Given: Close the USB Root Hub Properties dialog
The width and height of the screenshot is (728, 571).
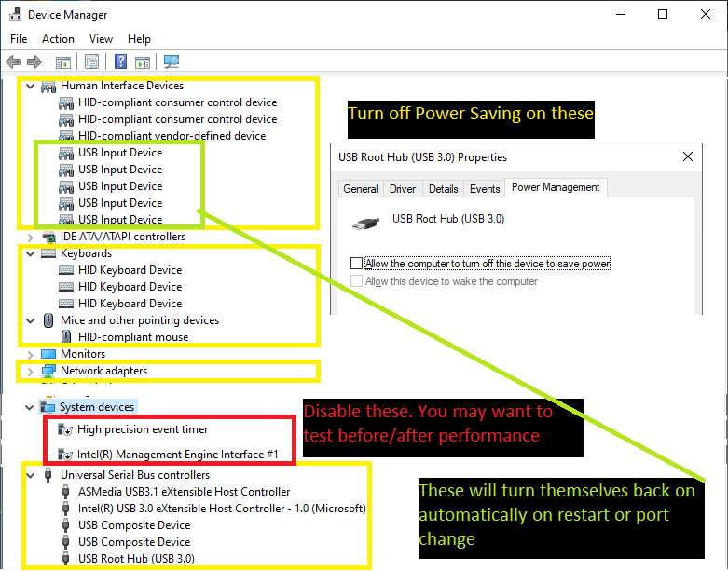Looking at the screenshot, I should 688,156.
